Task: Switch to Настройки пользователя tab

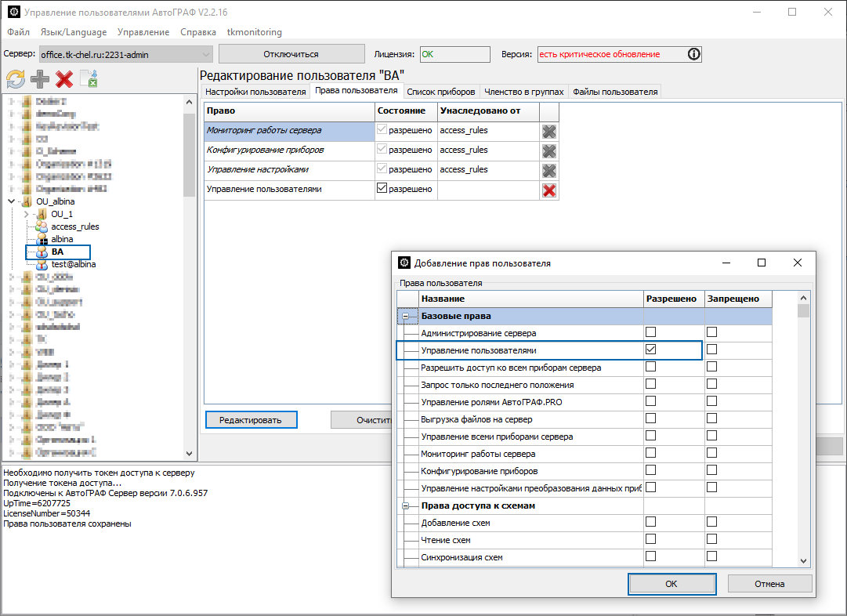Action: coord(255,92)
